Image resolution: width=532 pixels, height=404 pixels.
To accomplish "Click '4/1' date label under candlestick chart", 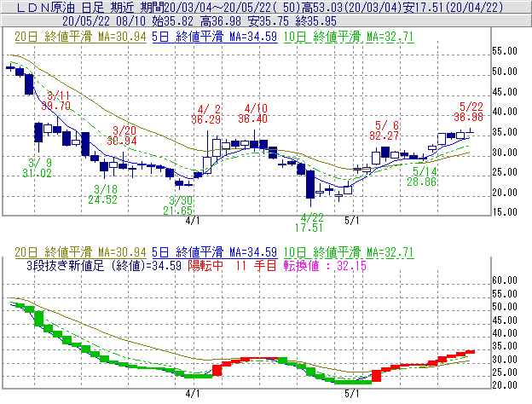I will (x=193, y=221).
